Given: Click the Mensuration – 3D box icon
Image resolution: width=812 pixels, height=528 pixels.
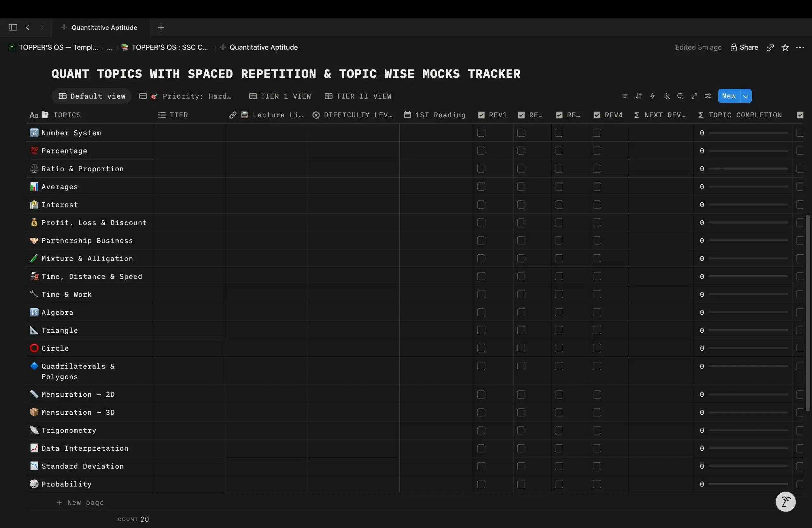Looking at the screenshot, I should coord(34,412).
